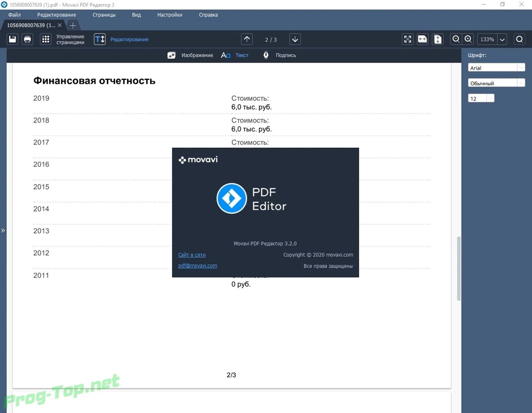Screen dimensions: 532x413
Task: Click the 2011 year row text
Action: (x=41, y=275)
